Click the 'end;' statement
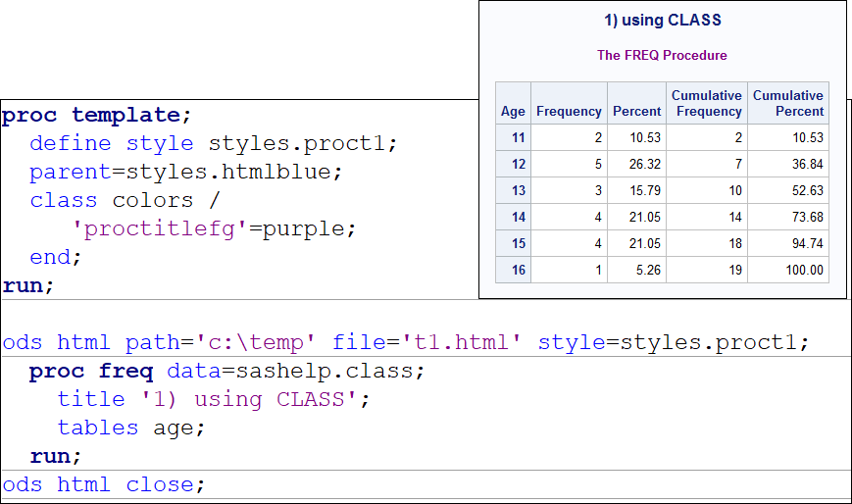 tap(56, 258)
